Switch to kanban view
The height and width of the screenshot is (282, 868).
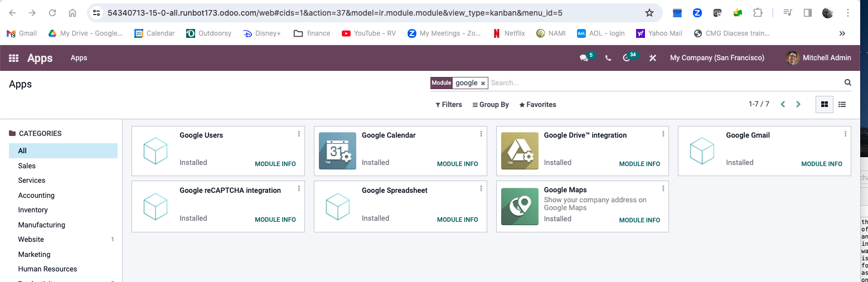tap(825, 104)
